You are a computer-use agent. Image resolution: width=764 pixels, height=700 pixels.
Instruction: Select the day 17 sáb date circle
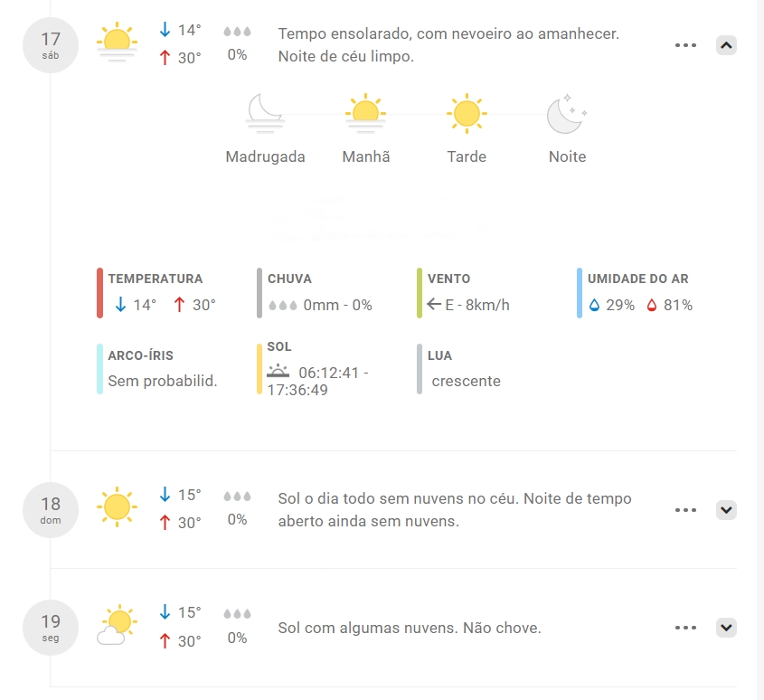(x=51, y=45)
